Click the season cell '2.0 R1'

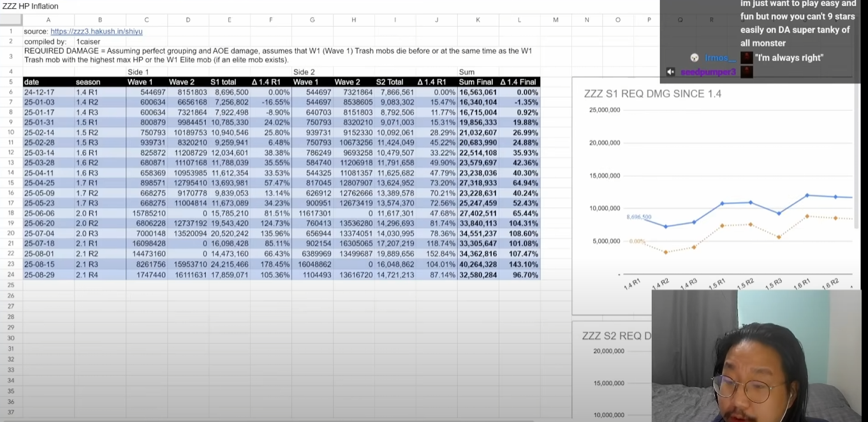(100, 214)
